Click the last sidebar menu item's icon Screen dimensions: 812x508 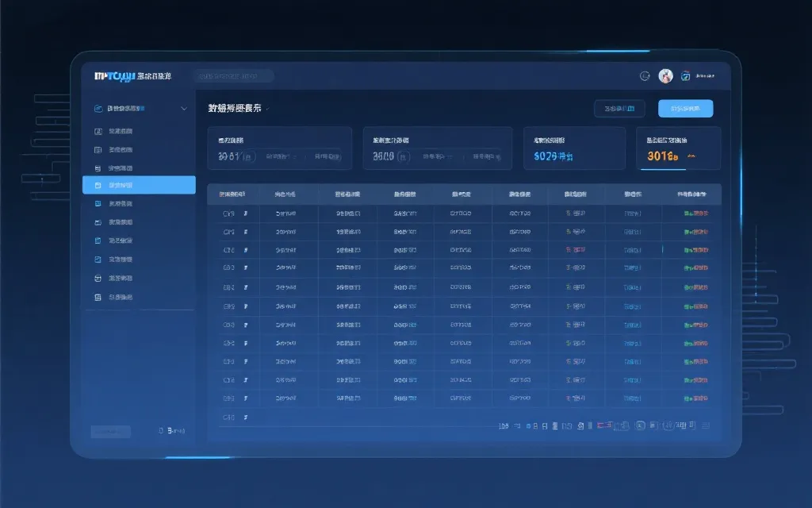click(98, 297)
